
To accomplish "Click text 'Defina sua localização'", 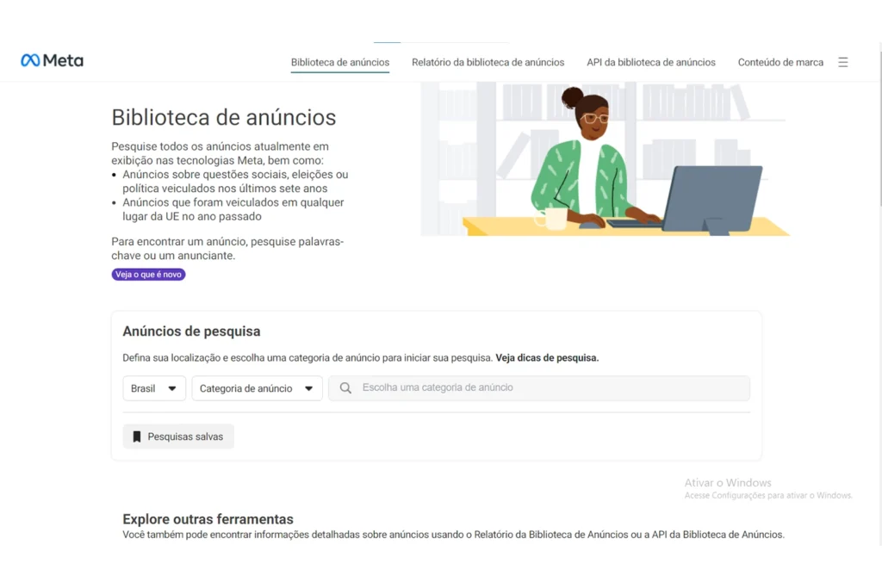I will click(x=171, y=357).
